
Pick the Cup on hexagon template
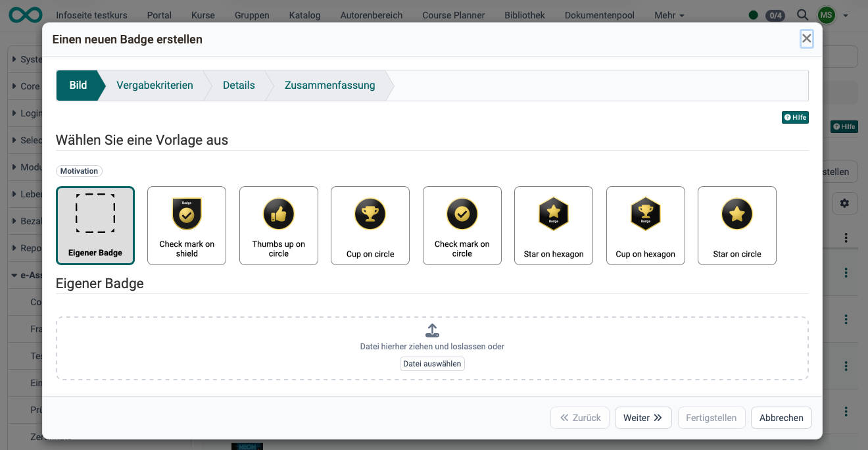click(646, 226)
